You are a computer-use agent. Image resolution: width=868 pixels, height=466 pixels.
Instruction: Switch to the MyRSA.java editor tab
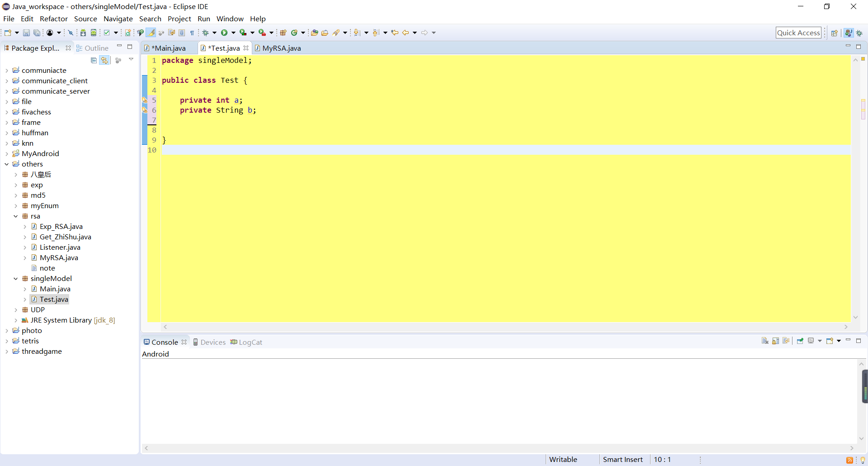[278, 48]
